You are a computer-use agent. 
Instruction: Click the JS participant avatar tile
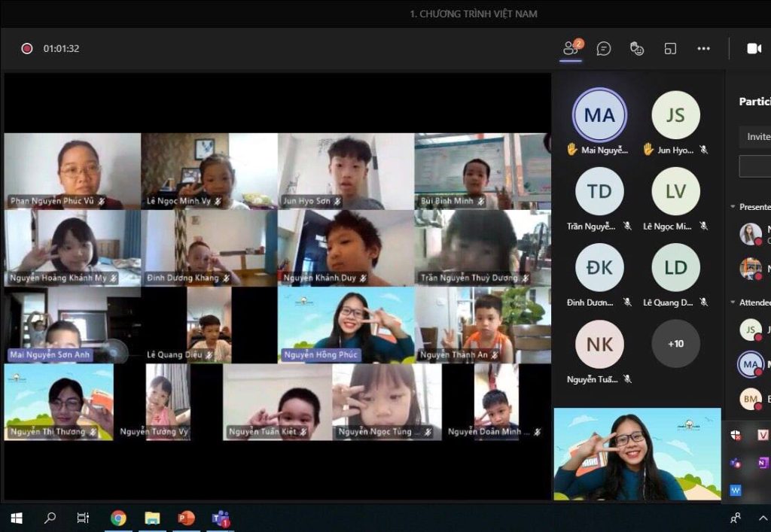(x=675, y=115)
